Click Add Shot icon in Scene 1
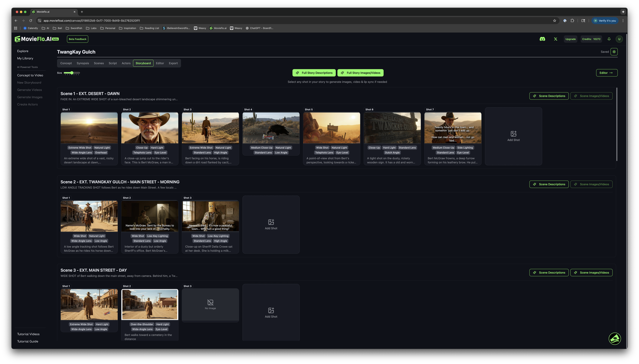Viewport: 639px width, 364px height. [x=513, y=134]
